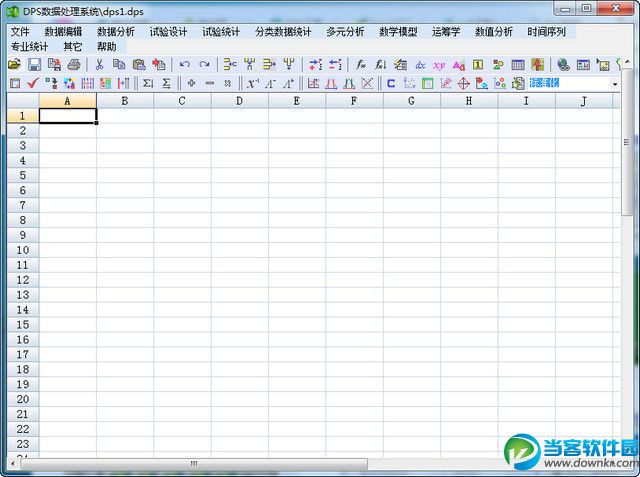Open the 数据编辑 menu
The height and width of the screenshot is (477, 640).
[63, 32]
